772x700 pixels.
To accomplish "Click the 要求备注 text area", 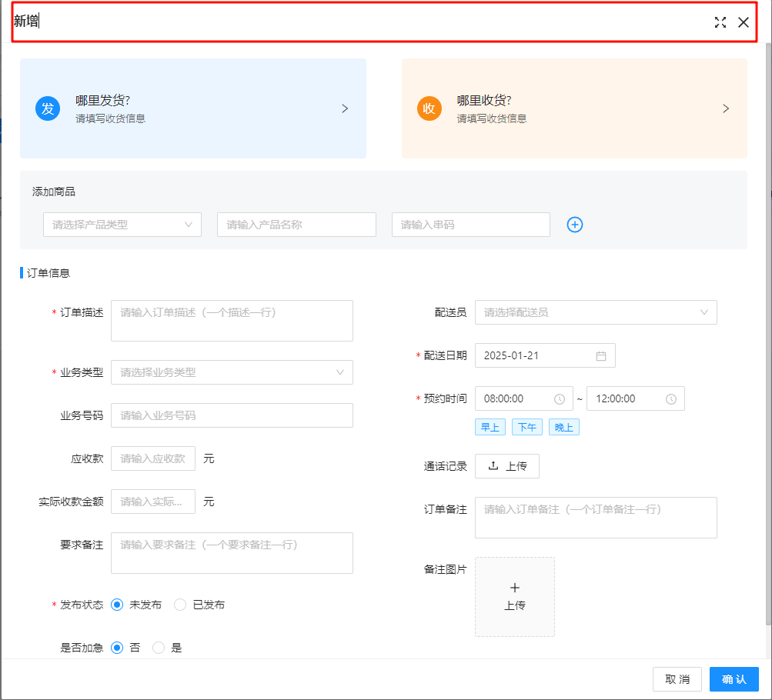I will click(232, 553).
